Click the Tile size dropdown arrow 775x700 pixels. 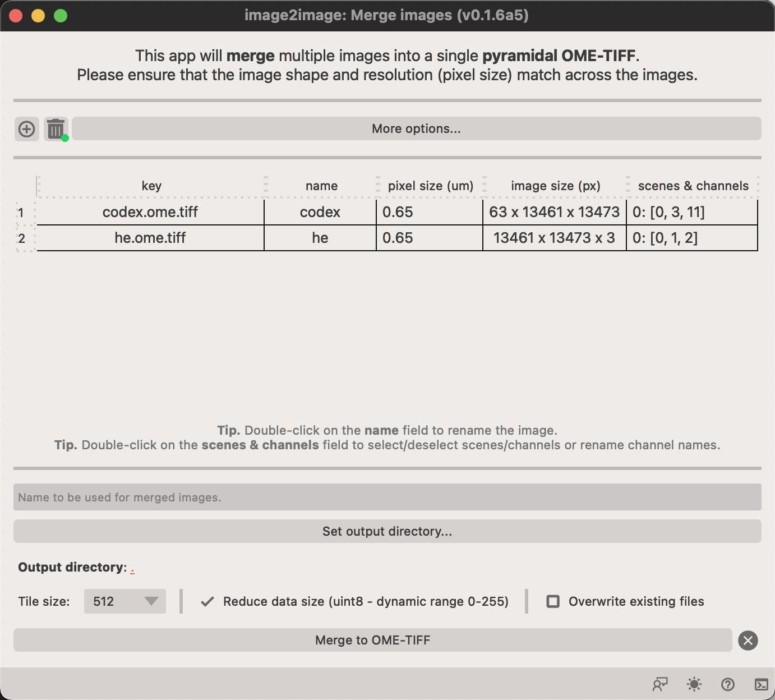153,601
